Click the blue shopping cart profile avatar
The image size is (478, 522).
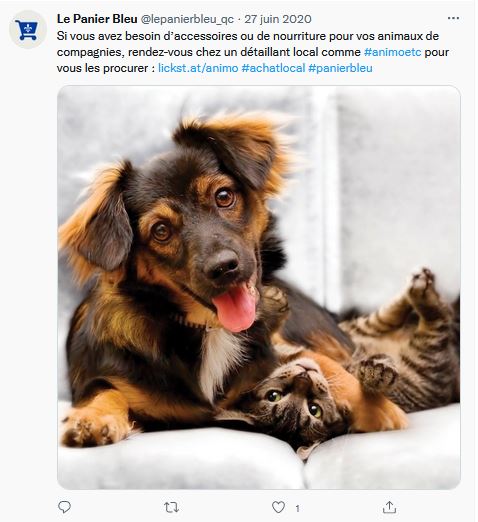(28, 30)
